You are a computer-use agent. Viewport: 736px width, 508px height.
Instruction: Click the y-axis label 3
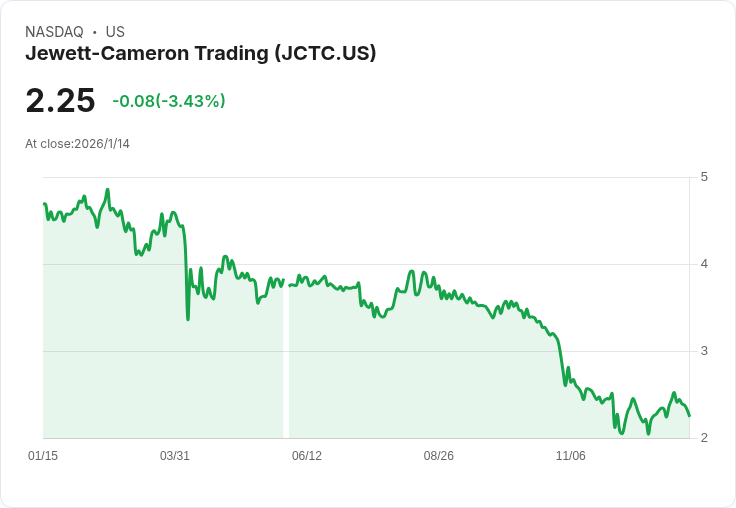705,351
